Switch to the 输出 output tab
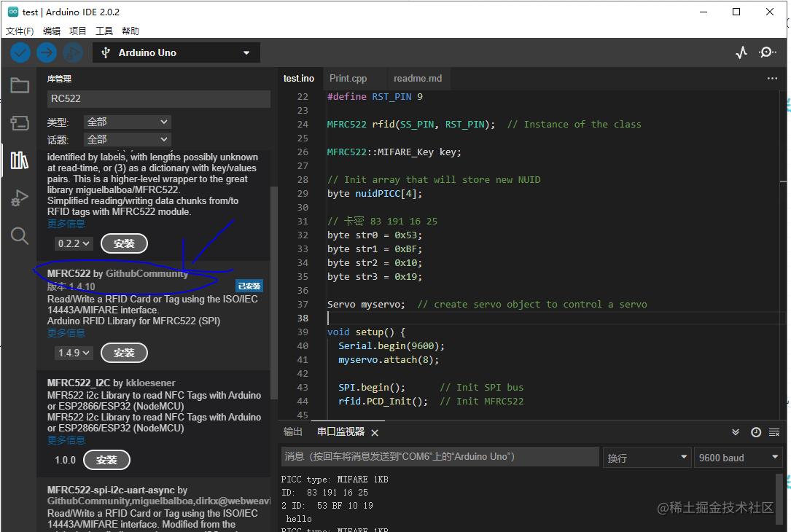The image size is (791, 532). 292,431
